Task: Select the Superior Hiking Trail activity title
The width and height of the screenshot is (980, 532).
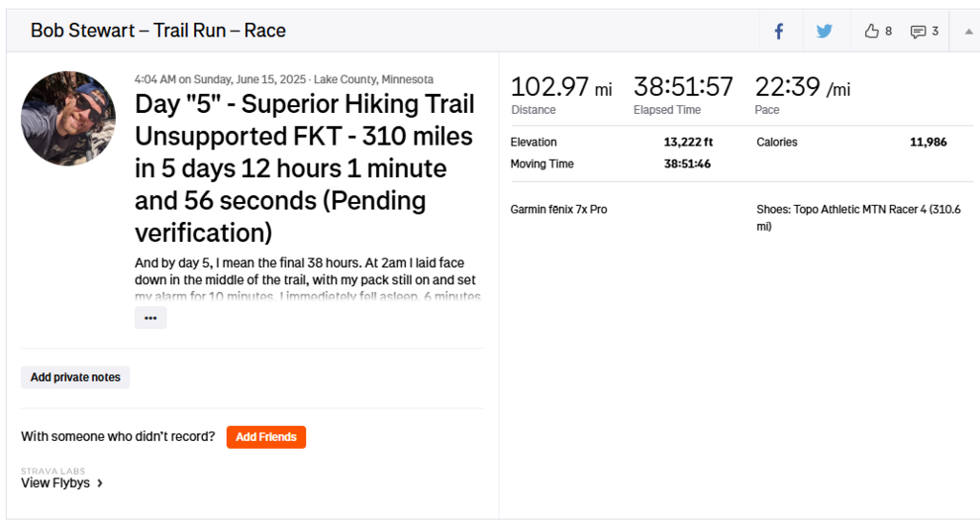Action: 304,168
